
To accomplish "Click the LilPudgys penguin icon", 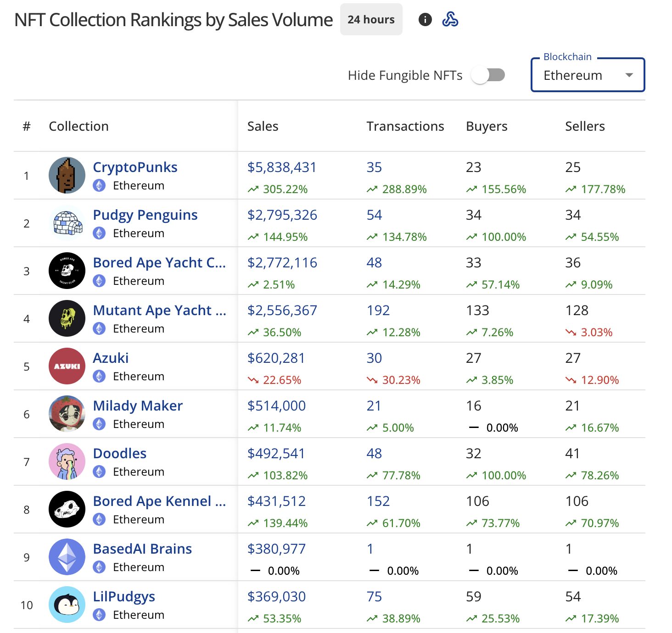I will 67,605.
